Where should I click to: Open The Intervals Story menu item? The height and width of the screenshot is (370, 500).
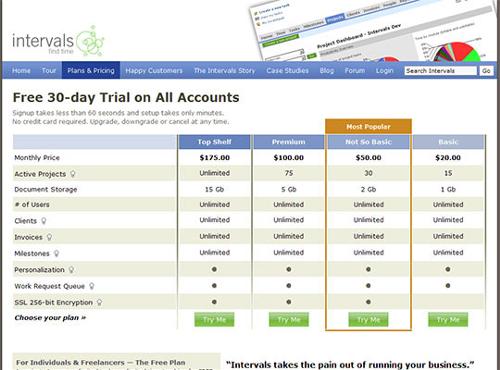point(224,71)
